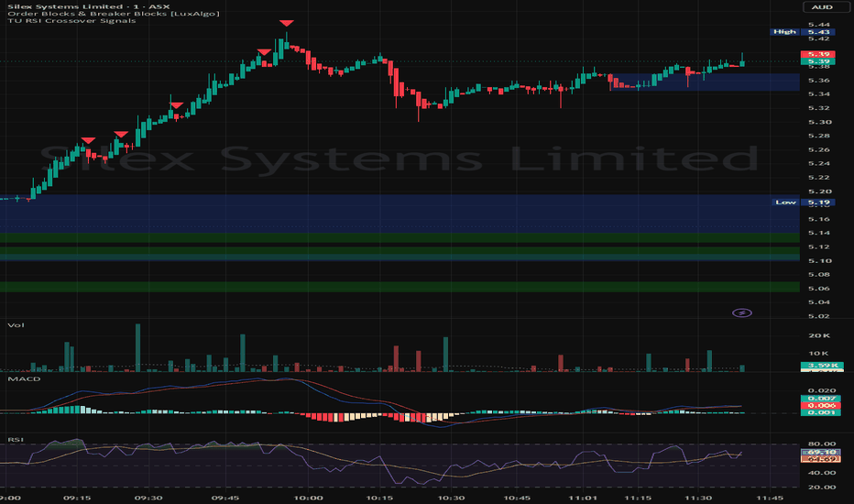
Task: Click the 0.020 MACD scale label
Action: click(822, 390)
